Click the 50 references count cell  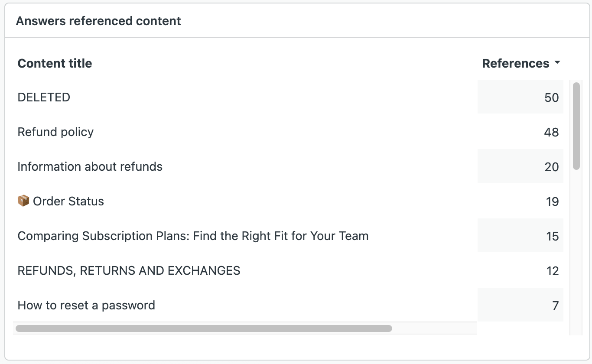[551, 97]
